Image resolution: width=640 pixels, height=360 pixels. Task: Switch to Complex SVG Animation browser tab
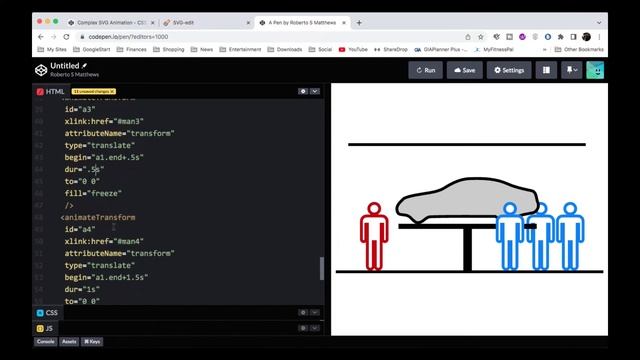111,23
